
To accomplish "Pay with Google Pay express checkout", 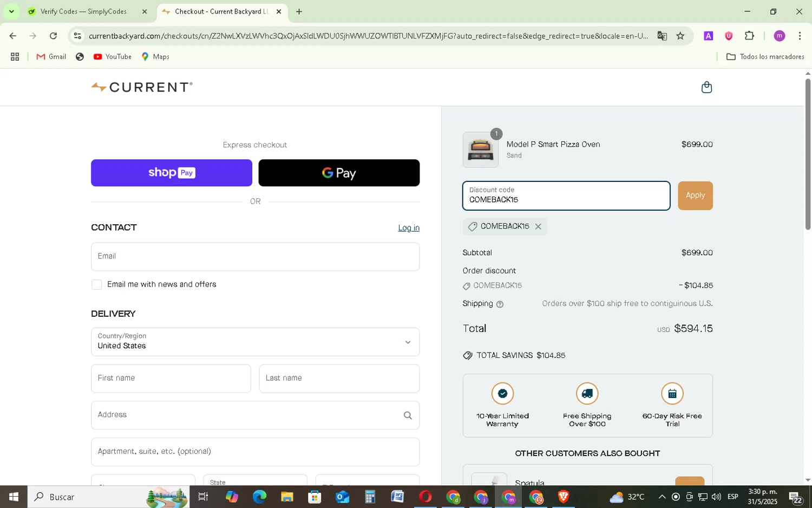I will coord(339,173).
